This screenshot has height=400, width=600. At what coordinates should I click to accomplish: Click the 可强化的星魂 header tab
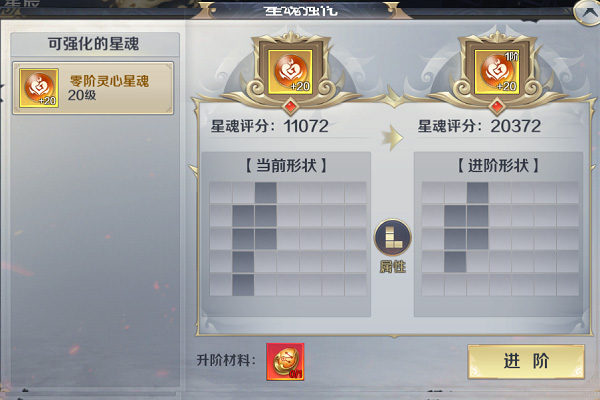(x=95, y=44)
